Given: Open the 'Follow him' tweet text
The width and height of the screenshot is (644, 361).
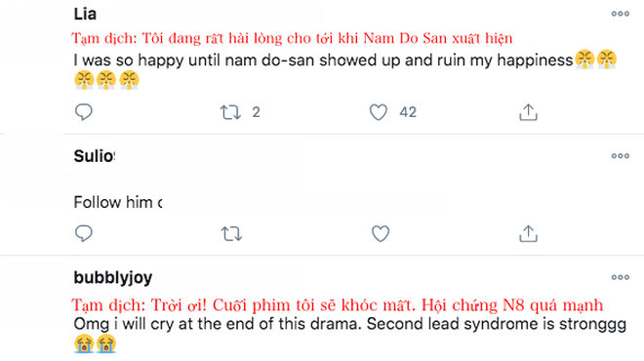Looking at the screenshot, I should point(118,202).
